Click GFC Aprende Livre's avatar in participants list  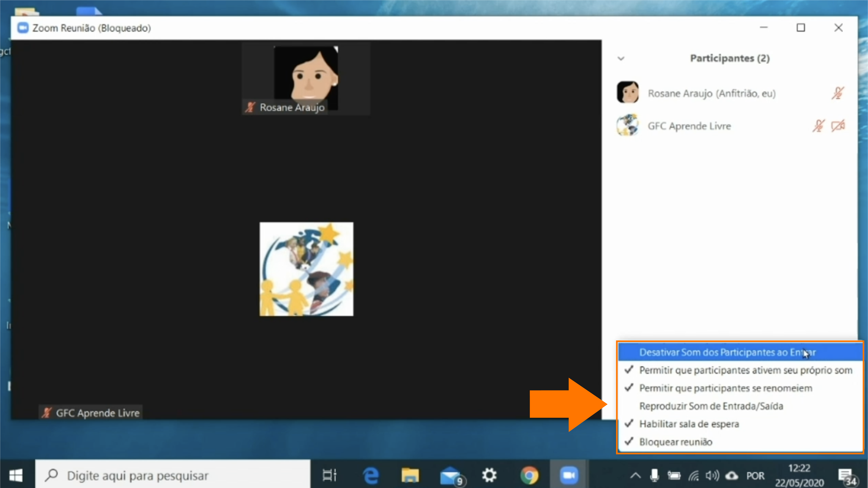click(627, 125)
